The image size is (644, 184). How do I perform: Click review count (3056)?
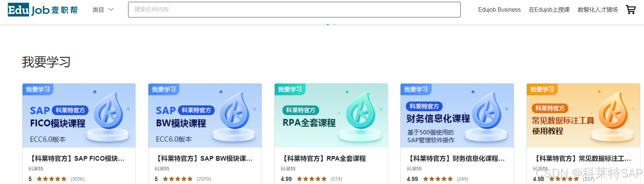pos(77,179)
